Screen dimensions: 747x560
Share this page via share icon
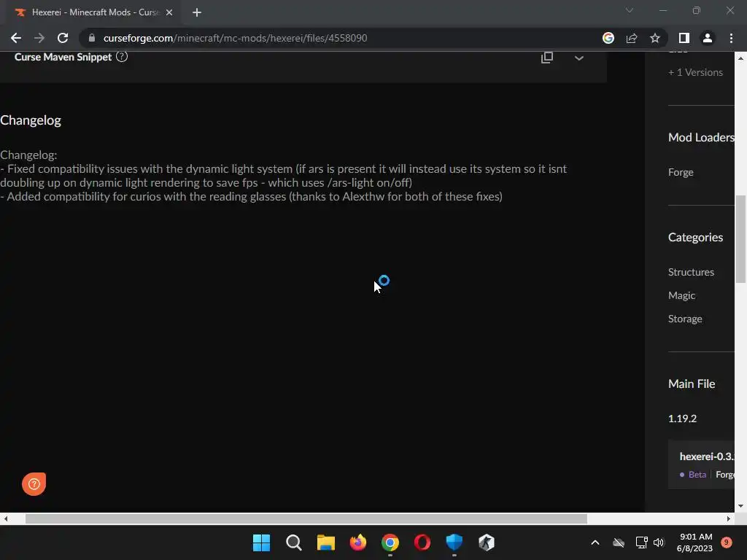point(632,38)
